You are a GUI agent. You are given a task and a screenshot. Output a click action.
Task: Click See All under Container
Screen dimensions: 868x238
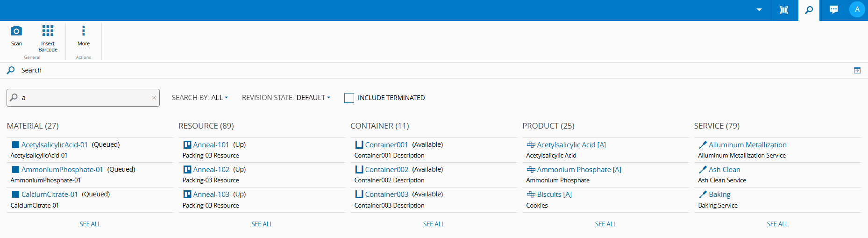click(x=434, y=224)
